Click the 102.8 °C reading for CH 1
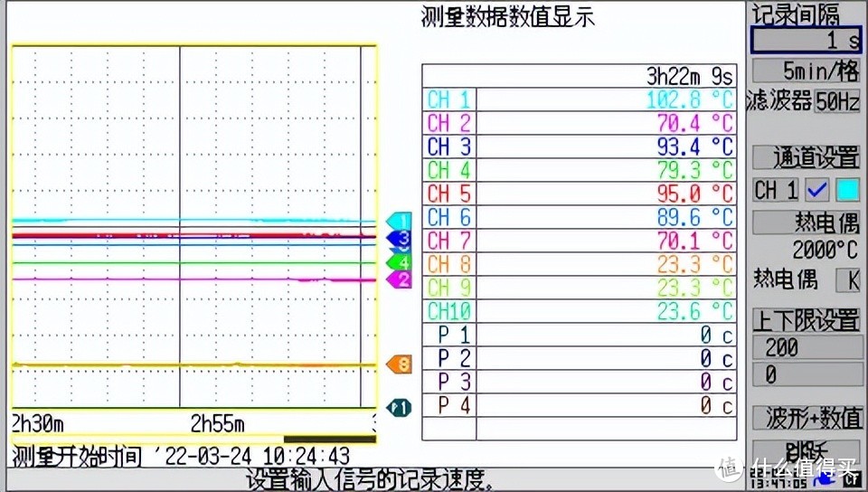The width and height of the screenshot is (868, 492). (x=690, y=99)
